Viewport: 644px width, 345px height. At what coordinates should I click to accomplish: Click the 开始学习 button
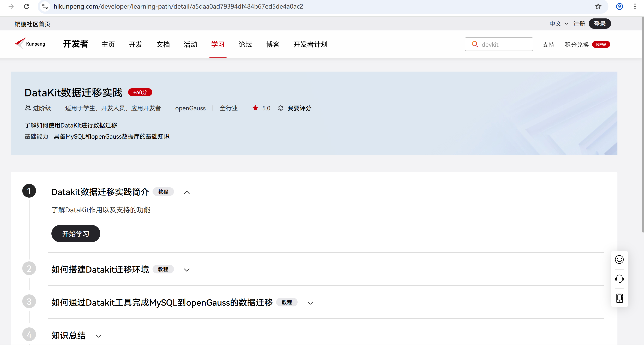point(76,234)
